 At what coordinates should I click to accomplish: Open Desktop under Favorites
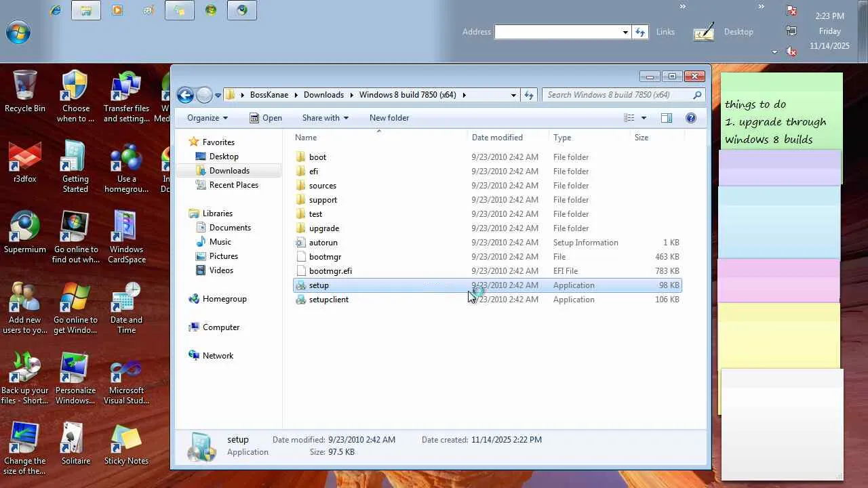(224, 157)
